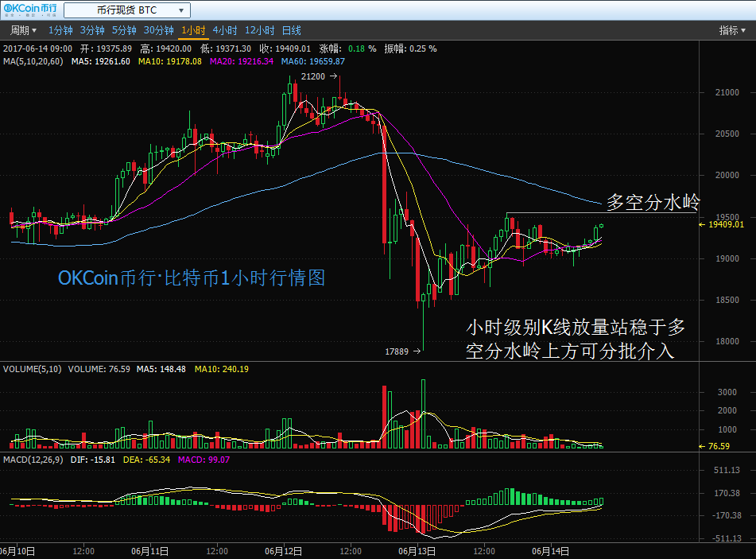This screenshot has height=559, width=756.
Task: Switch to the 1分钟 timeframe
Action: click(60, 30)
